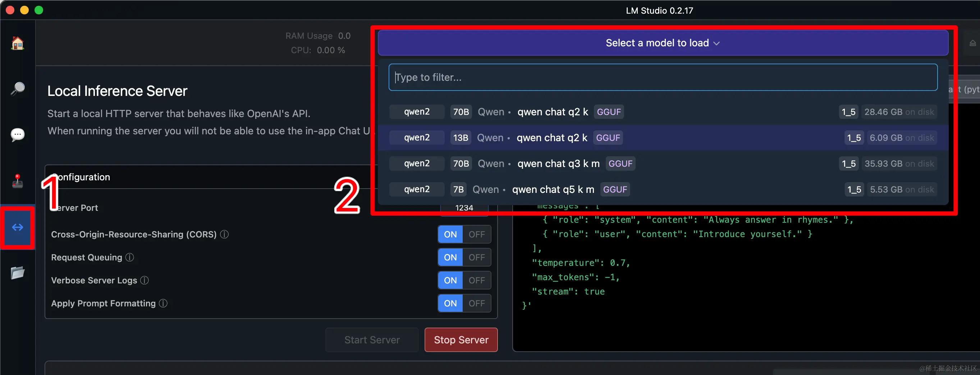Click the GGUF tag on the q3 k m row

[620, 163]
